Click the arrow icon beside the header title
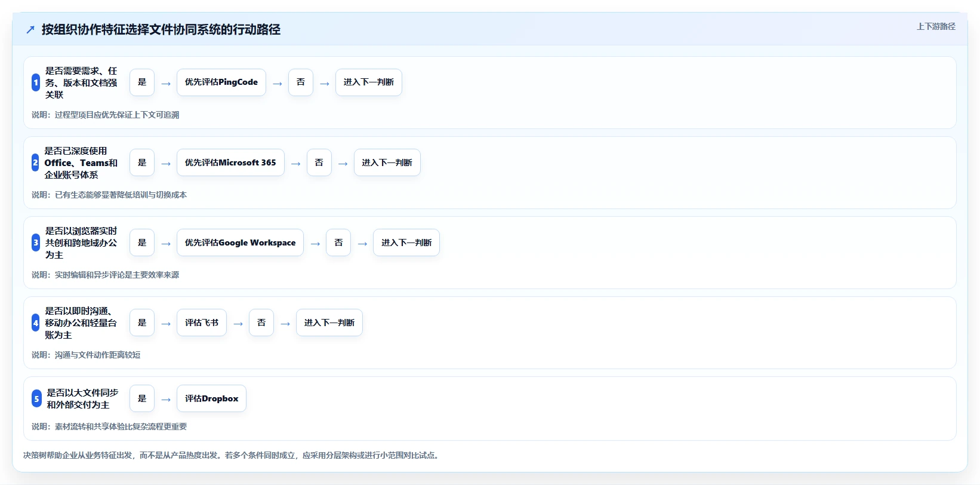Viewport: 980px width, 485px height. click(x=30, y=29)
